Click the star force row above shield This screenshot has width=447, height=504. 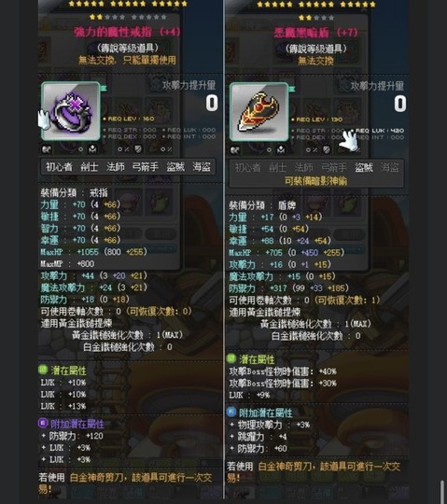316,5
